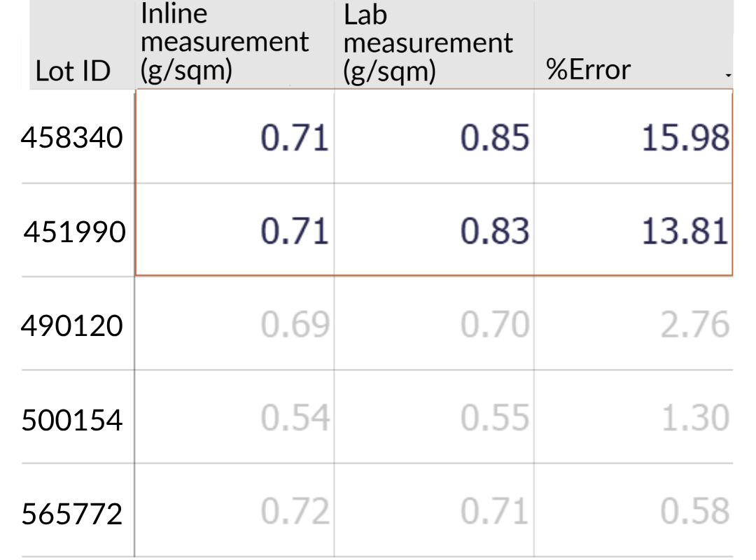Click the 13.81 %Error cell

pyautogui.click(x=685, y=232)
